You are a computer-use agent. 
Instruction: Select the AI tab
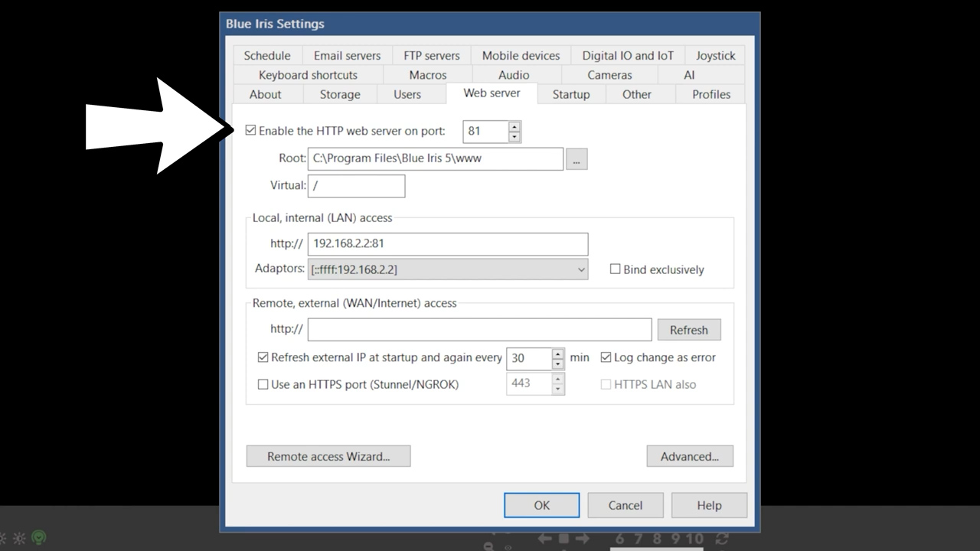689,75
